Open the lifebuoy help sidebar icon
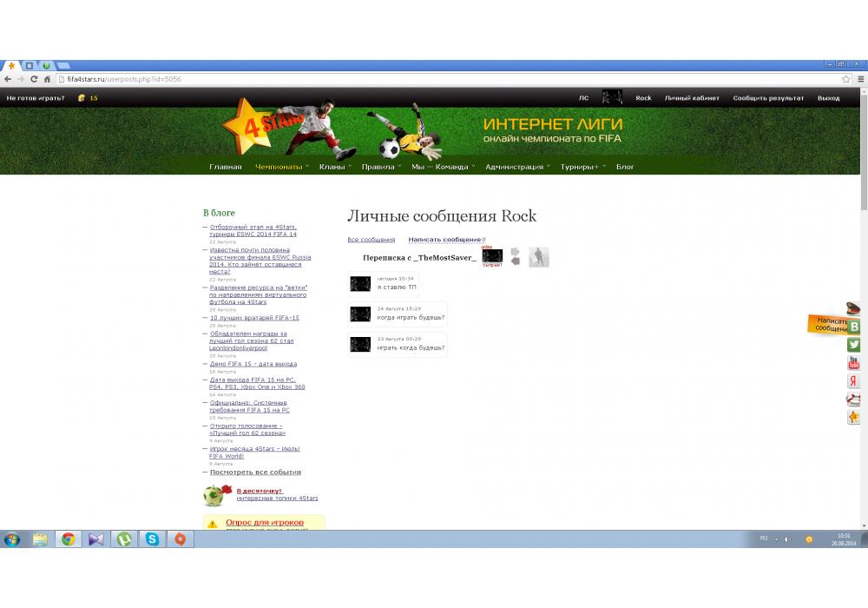Viewport: 868px width, 608px height. [853, 400]
